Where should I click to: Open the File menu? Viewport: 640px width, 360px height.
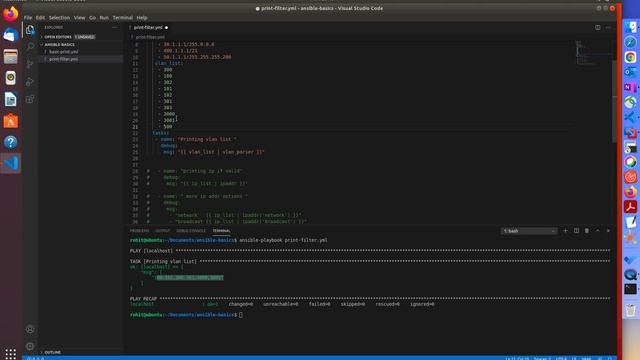[28, 18]
